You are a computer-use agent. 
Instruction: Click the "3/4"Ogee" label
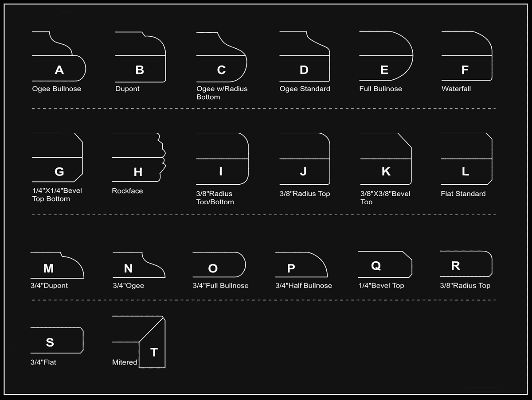point(128,286)
